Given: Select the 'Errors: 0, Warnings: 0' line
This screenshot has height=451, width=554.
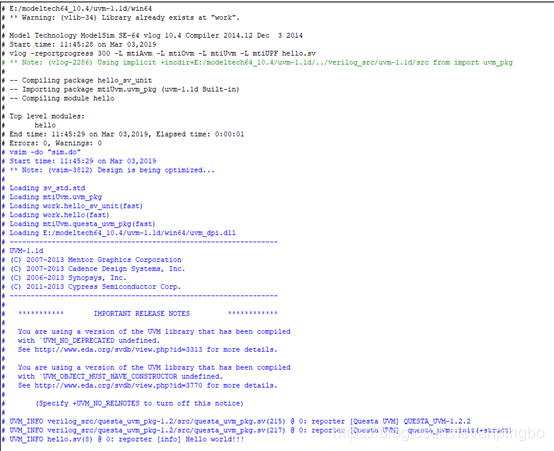Looking at the screenshot, I should pos(55,143).
